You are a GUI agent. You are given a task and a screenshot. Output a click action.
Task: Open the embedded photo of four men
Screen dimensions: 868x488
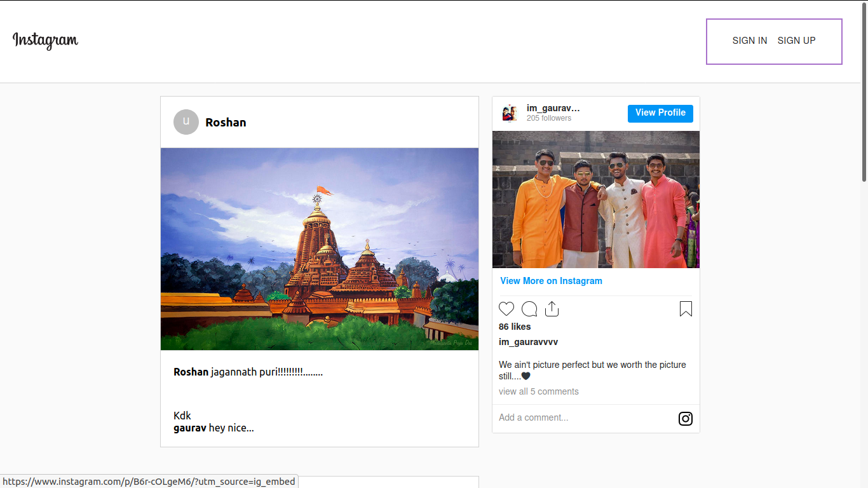tap(596, 200)
